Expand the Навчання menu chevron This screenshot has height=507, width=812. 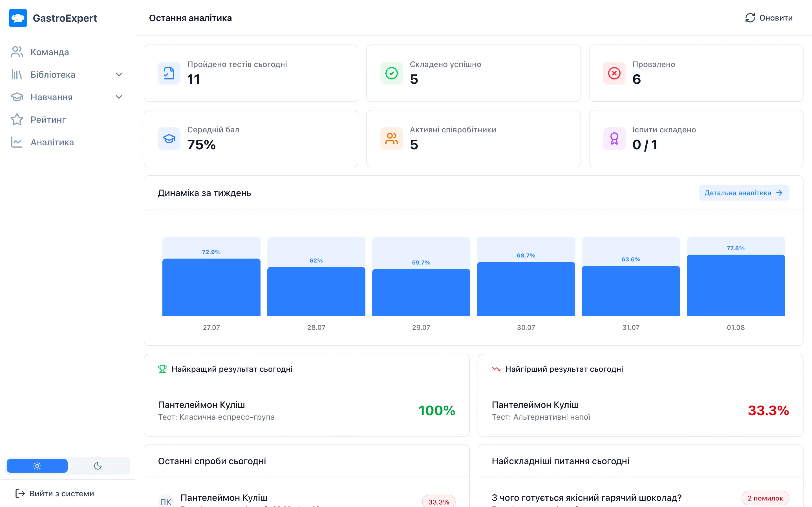[x=119, y=97]
